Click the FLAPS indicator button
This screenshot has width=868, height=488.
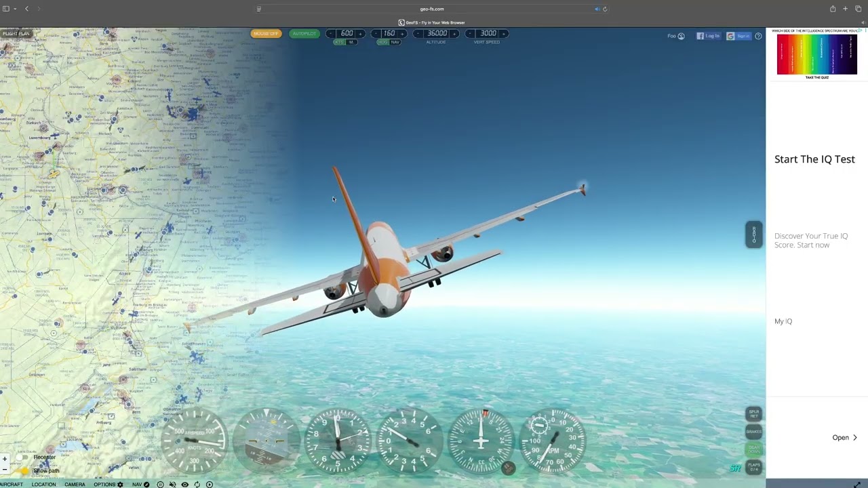[754, 468]
